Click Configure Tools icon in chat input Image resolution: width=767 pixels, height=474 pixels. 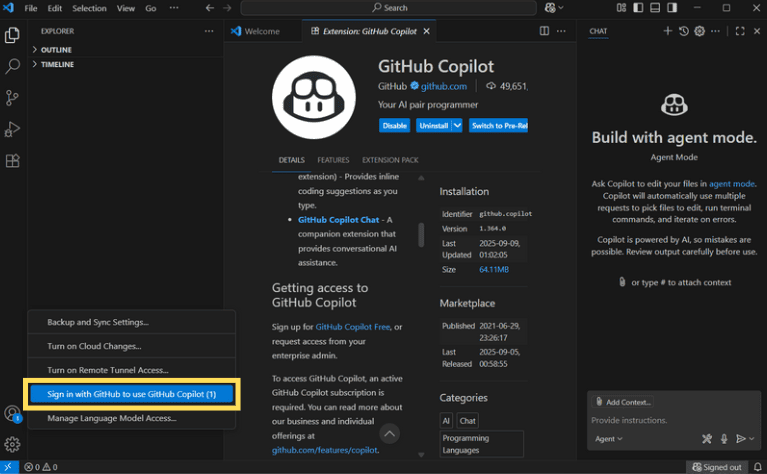tap(707, 439)
